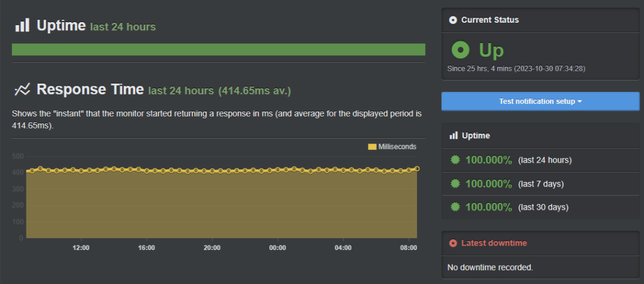Click the line chart icon beside Response Time
Image resolution: width=644 pixels, height=284 pixels.
[22, 89]
